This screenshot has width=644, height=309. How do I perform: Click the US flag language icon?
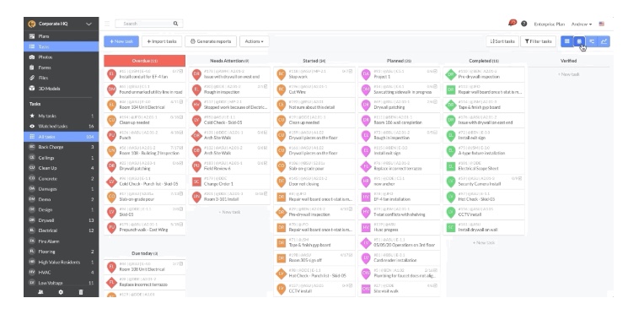(602, 24)
